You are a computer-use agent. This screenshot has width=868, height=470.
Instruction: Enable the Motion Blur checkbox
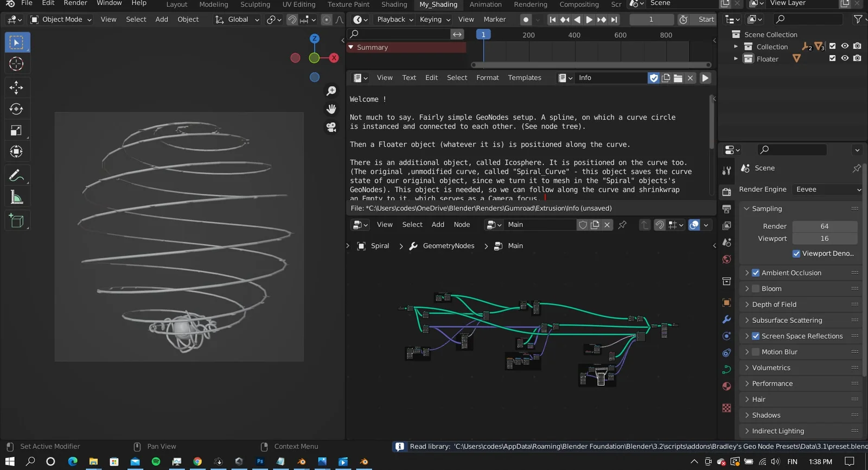click(x=756, y=352)
